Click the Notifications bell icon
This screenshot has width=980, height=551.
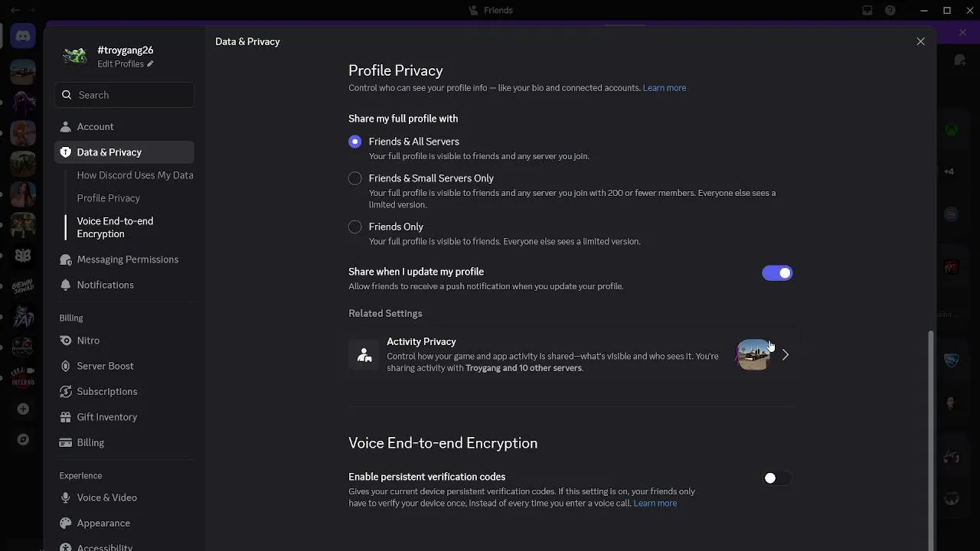tap(65, 285)
